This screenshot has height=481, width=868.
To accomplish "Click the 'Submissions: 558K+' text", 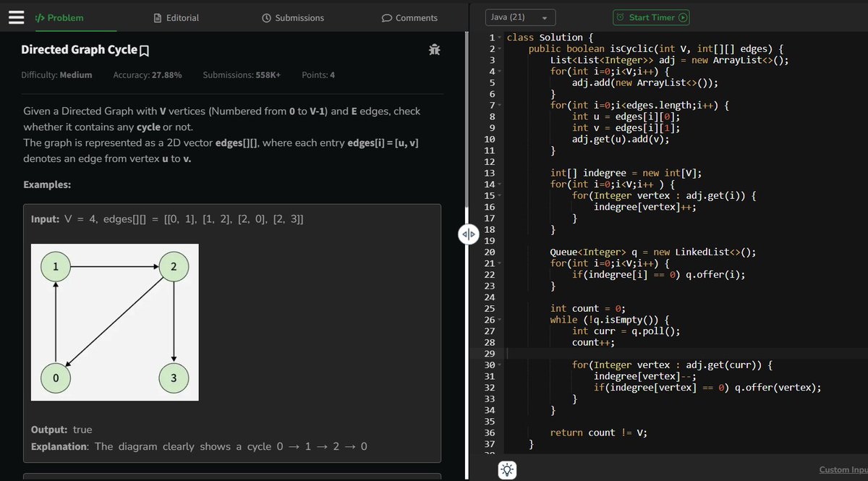I will coord(242,75).
